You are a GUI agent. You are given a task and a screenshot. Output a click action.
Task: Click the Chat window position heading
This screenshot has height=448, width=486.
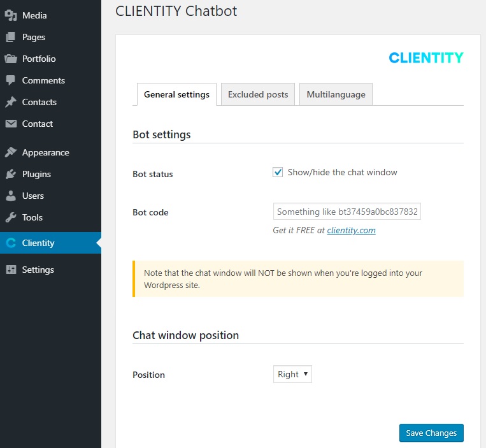(x=185, y=335)
